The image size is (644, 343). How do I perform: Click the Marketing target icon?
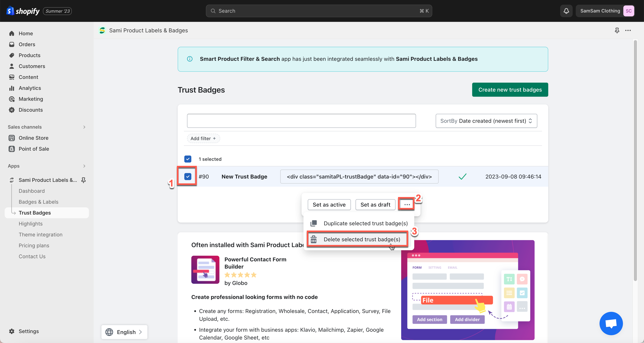tap(12, 99)
